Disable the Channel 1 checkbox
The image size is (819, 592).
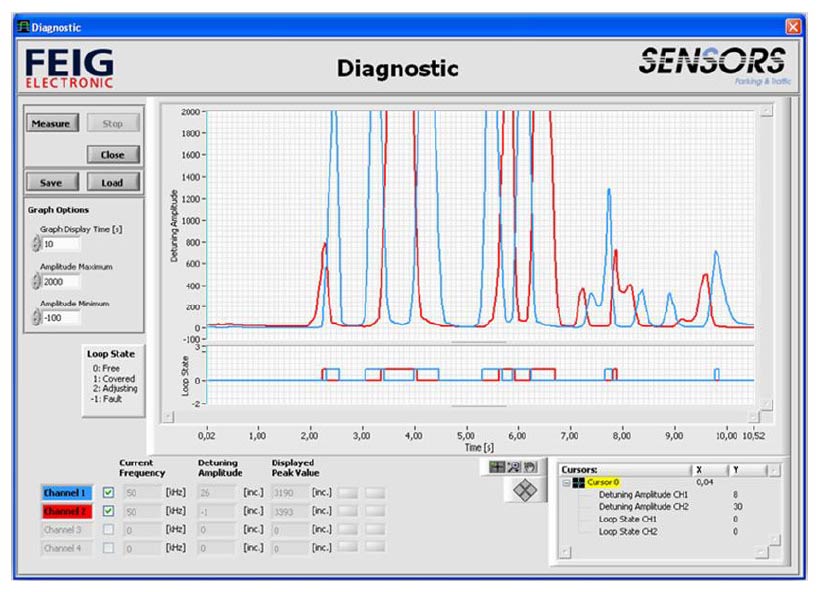click(108, 493)
